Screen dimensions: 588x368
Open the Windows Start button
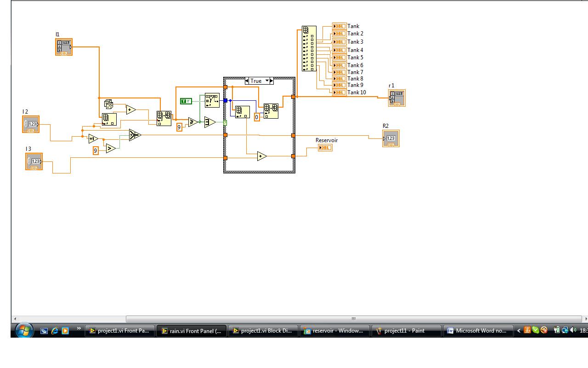tap(23, 330)
